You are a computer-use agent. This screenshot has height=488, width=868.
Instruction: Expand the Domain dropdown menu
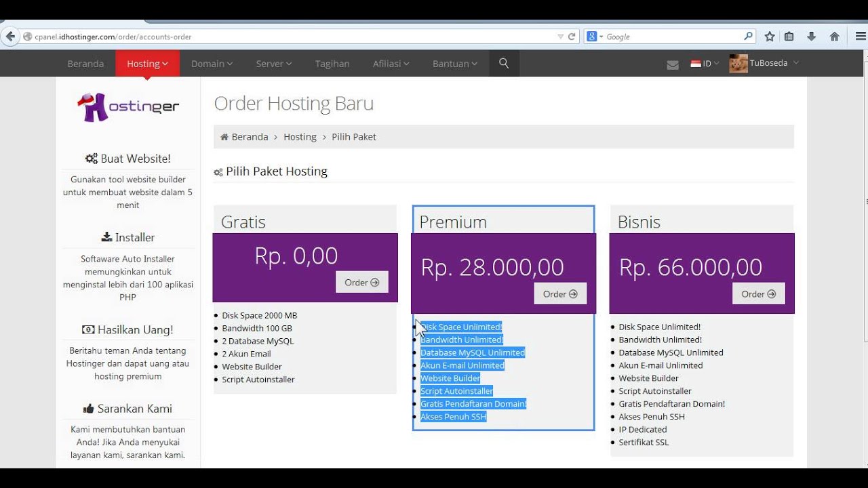[212, 64]
